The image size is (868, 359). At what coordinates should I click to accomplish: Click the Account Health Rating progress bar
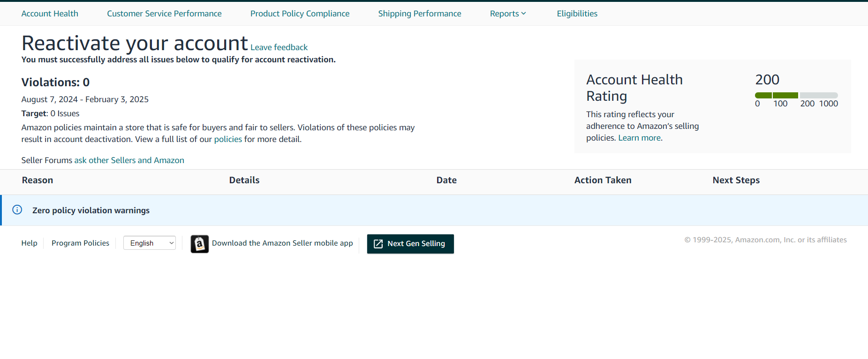(x=796, y=95)
